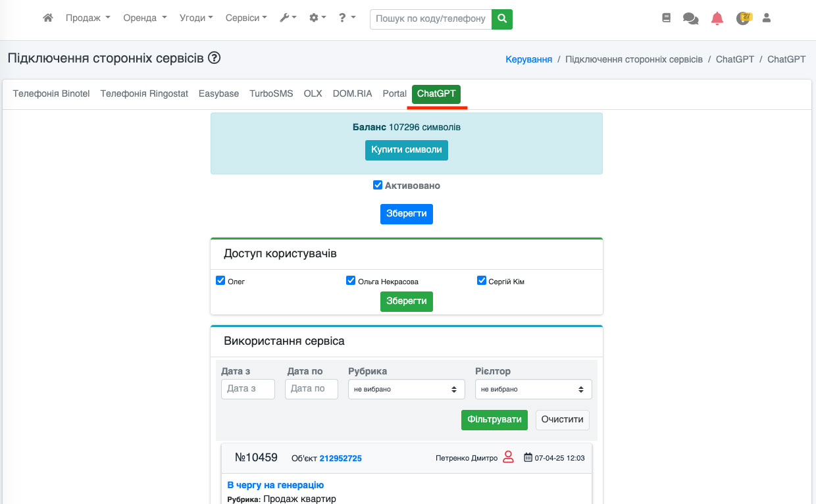Open the chat messages icon
The image size is (816, 504).
690,18
